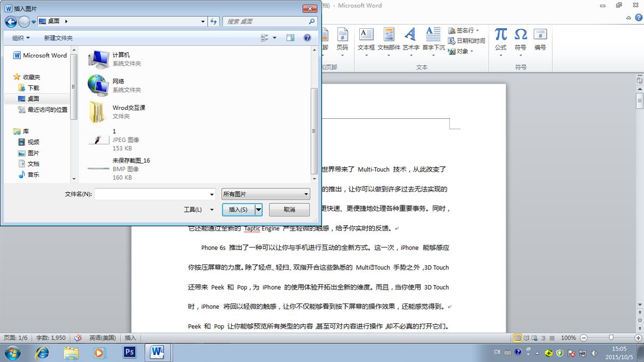Select 收藏夹 in navigation pane
The width and height of the screenshot is (644, 362).
coord(27,77)
